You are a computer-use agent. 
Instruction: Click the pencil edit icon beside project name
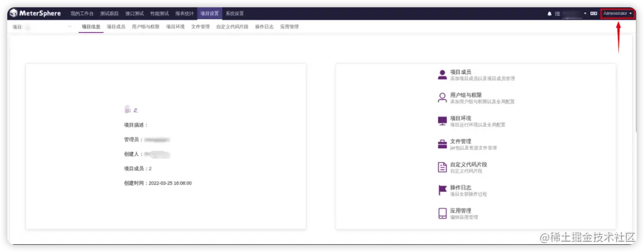(x=135, y=110)
